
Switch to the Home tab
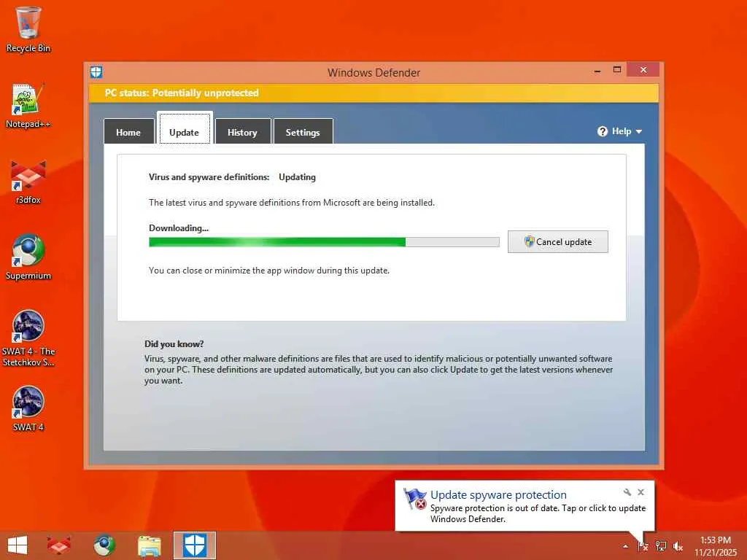click(128, 131)
